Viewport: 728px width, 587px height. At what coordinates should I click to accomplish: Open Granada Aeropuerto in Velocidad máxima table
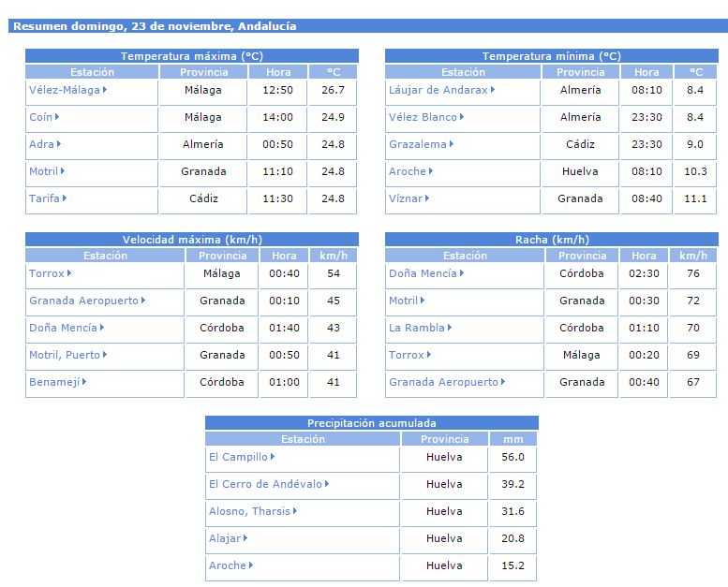point(87,301)
